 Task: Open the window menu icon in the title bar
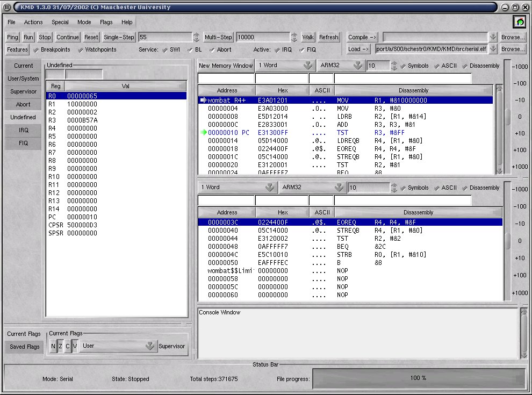(x=7, y=7)
